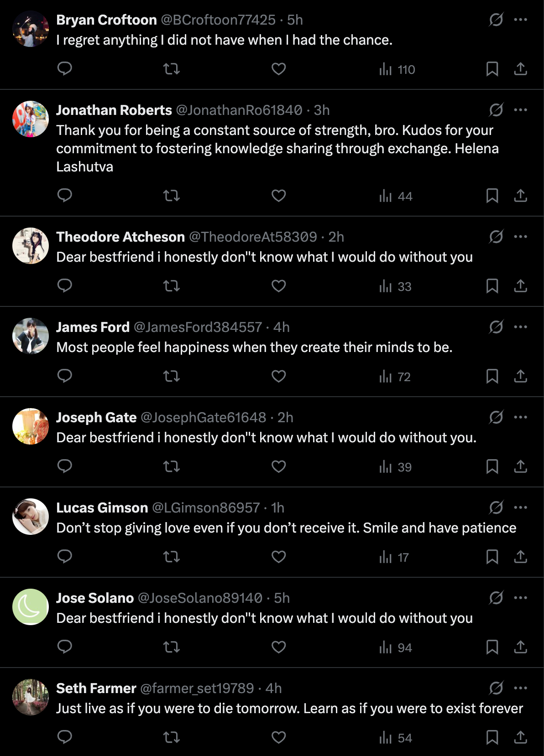This screenshot has height=756, width=544.
Task: Bookmark Joseph Gate's tweet
Action: [x=492, y=466]
